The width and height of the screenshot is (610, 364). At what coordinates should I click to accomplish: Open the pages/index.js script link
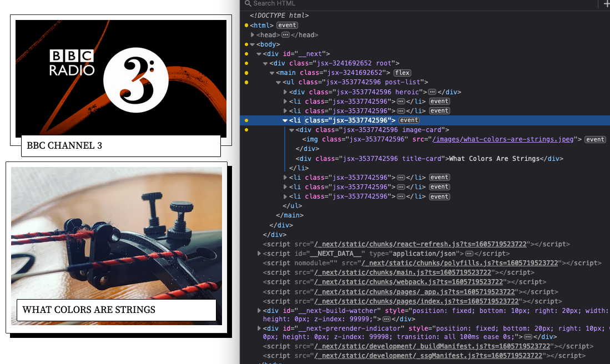click(416, 301)
